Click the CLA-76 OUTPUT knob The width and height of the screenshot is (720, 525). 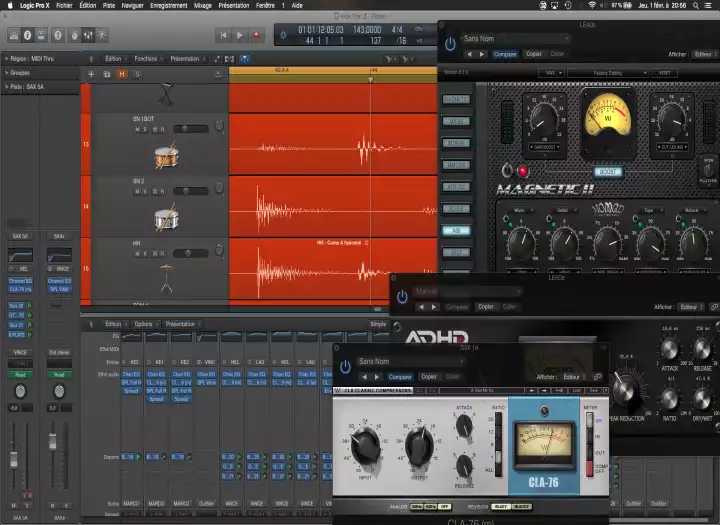[x=419, y=446]
